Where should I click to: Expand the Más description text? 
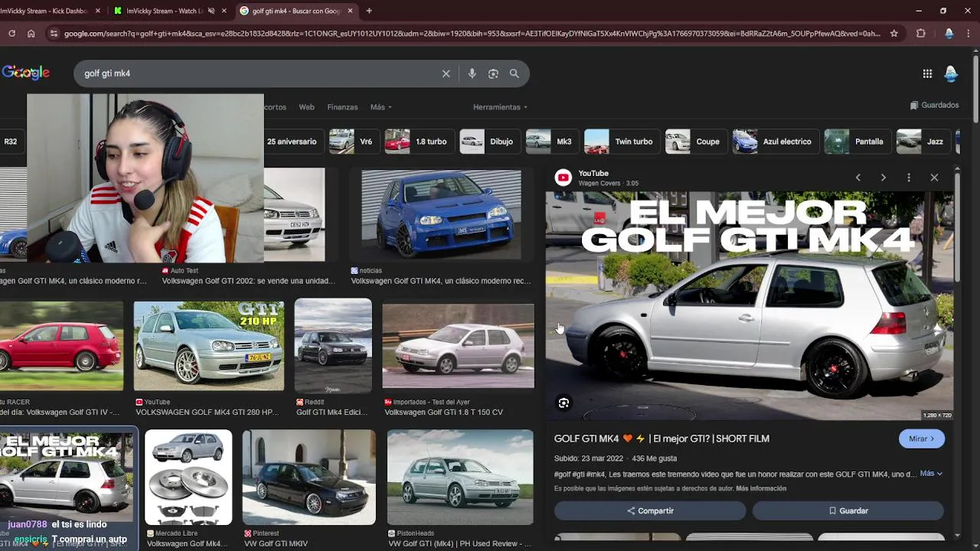point(931,474)
